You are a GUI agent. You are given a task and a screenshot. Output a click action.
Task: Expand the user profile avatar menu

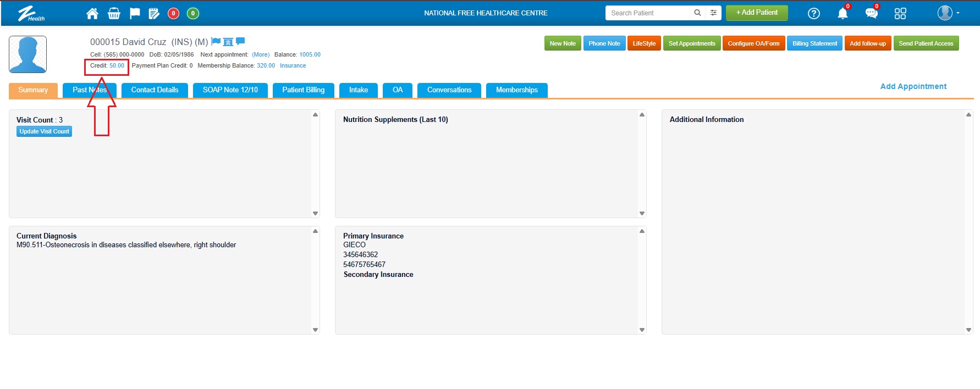point(948,13)
